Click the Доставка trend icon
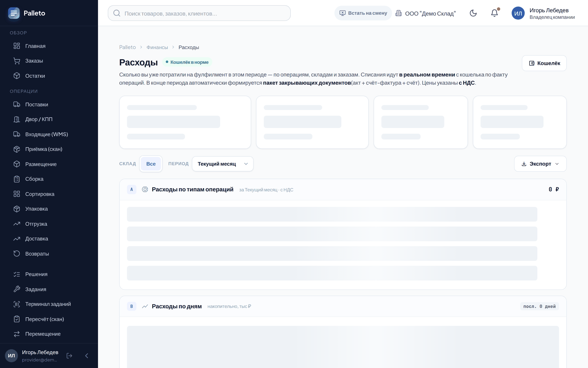Viewport: 588px width, 368px height. point(17,239)
